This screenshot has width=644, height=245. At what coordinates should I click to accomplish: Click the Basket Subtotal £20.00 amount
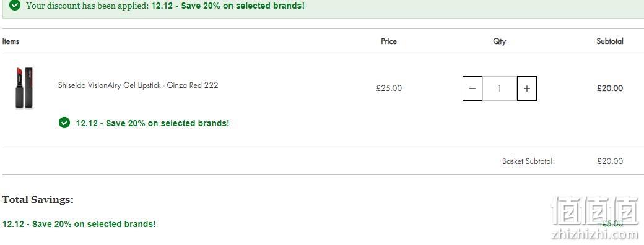point(610,161)
